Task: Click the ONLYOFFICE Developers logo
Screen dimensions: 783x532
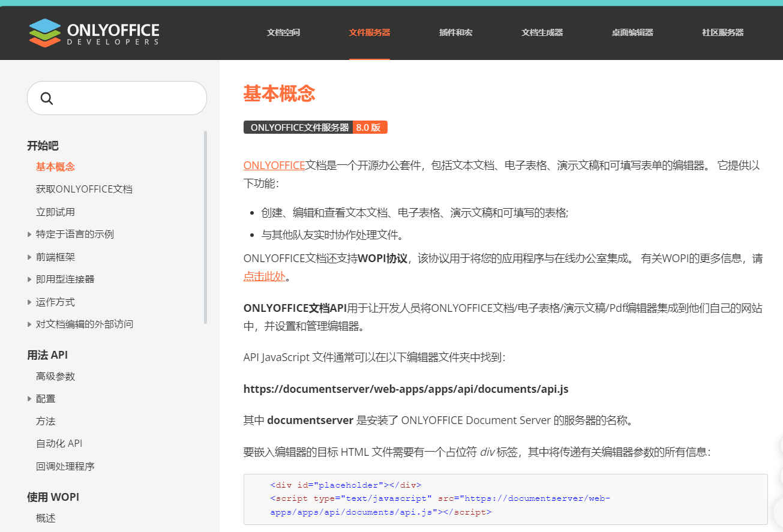Action: tap(94, 33)
